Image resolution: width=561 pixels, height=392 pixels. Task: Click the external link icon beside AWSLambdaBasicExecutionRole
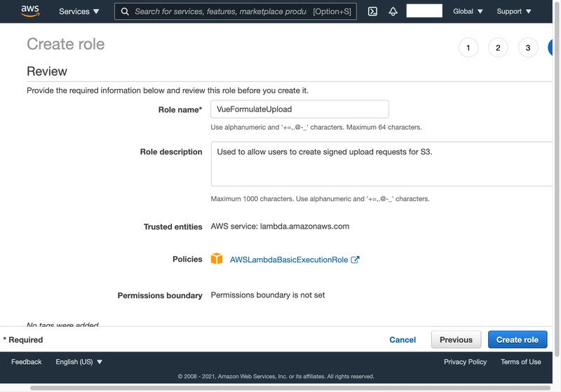pyautogui.click(x=355, y=259)
